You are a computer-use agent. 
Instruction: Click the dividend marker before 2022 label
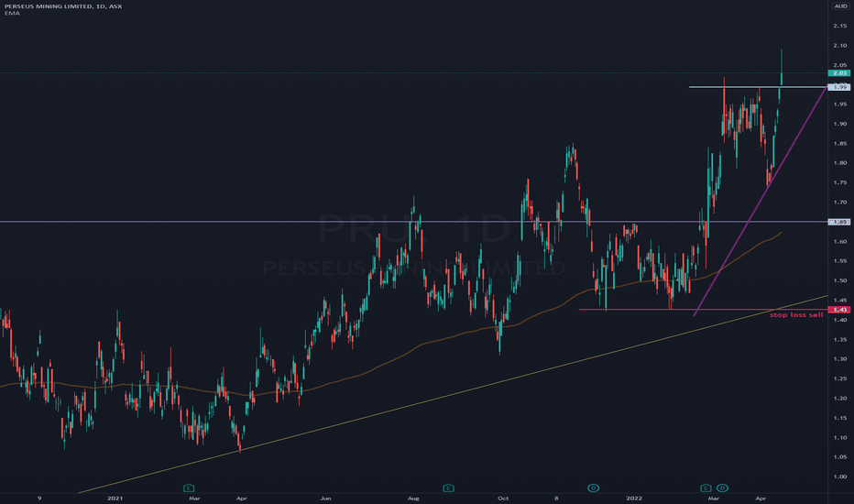[593, 488]
